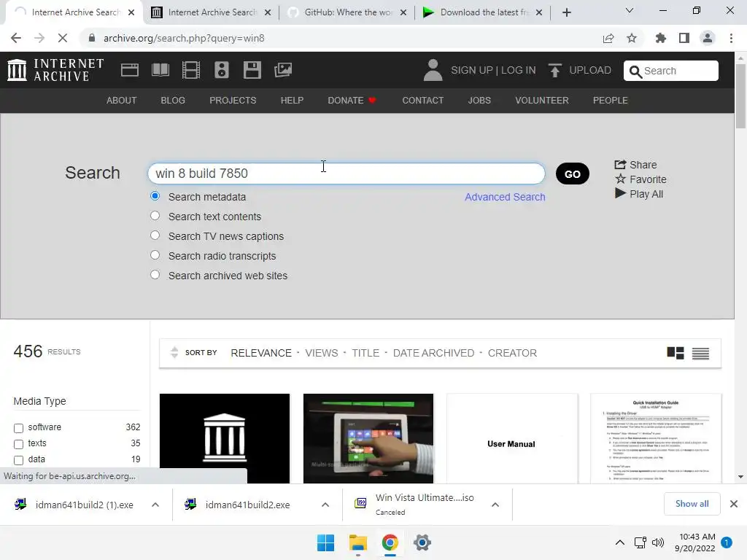The height and width of the screenshot is (560, 747).
Task: Bookmark this page with the star icon
Action: tap(632, 38)
